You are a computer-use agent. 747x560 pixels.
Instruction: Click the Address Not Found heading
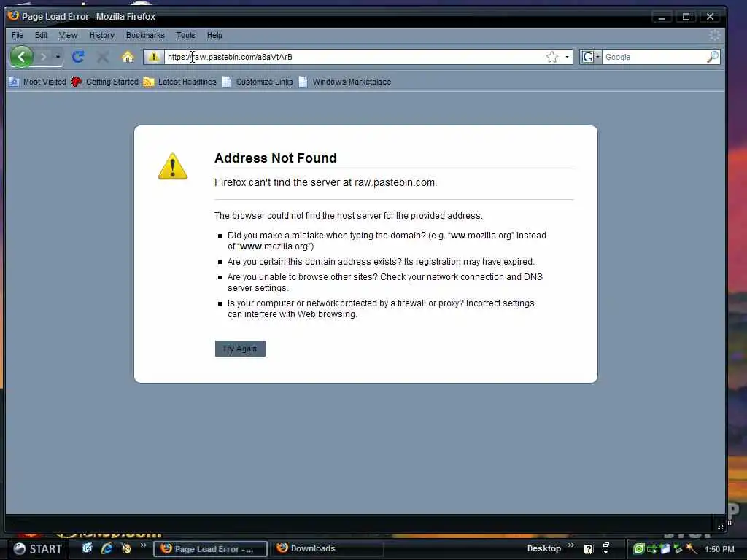[x=275, y=158]
